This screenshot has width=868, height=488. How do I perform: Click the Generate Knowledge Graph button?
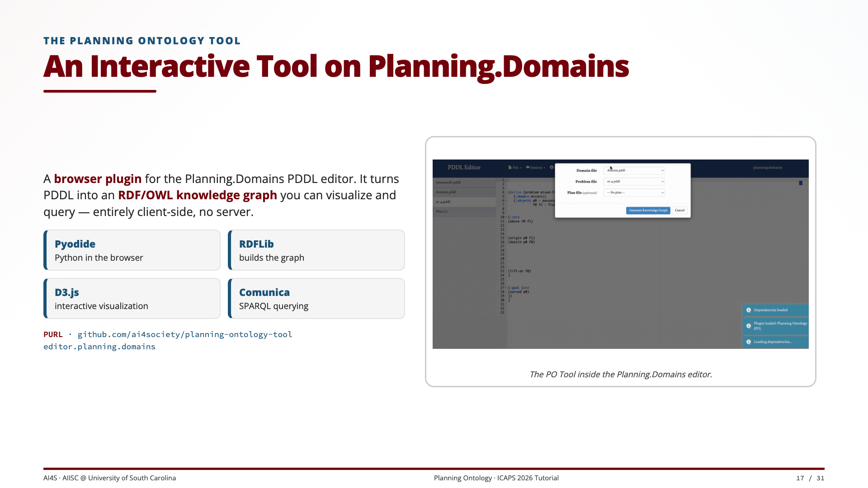click(x=648, y=211)
